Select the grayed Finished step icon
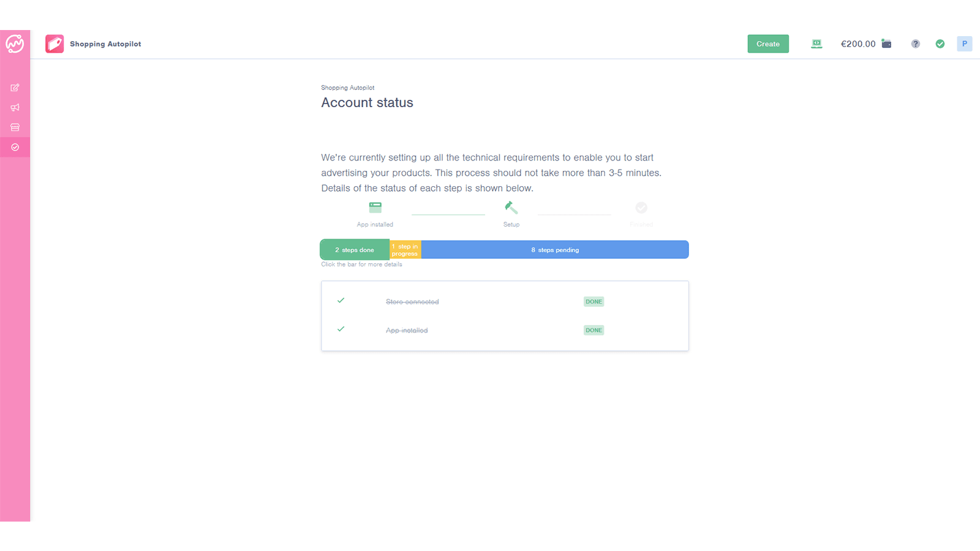This screenshot has height=551, width=980. point(641,208)
